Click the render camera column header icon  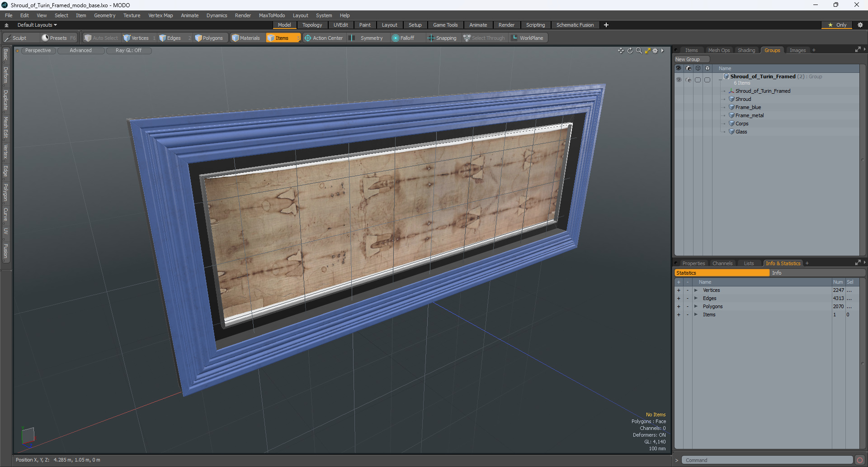[688, 68]
